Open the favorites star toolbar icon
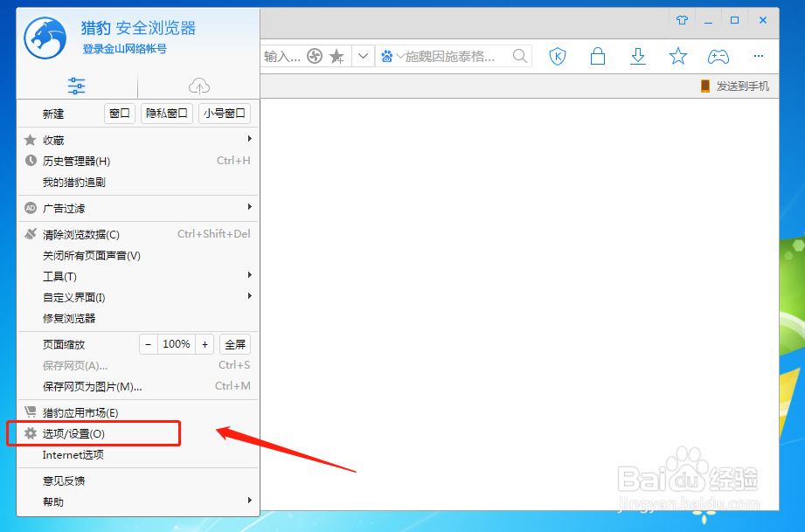 coord(678,56)
